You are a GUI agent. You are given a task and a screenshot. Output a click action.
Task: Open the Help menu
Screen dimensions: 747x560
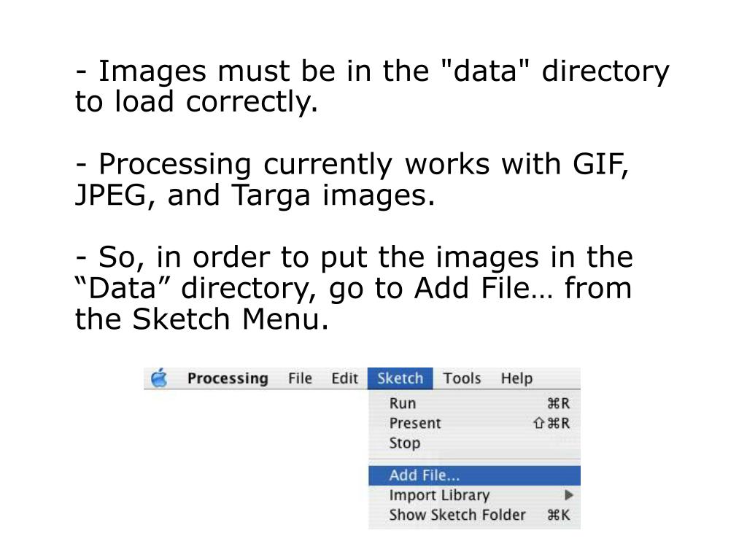point(517,379)
